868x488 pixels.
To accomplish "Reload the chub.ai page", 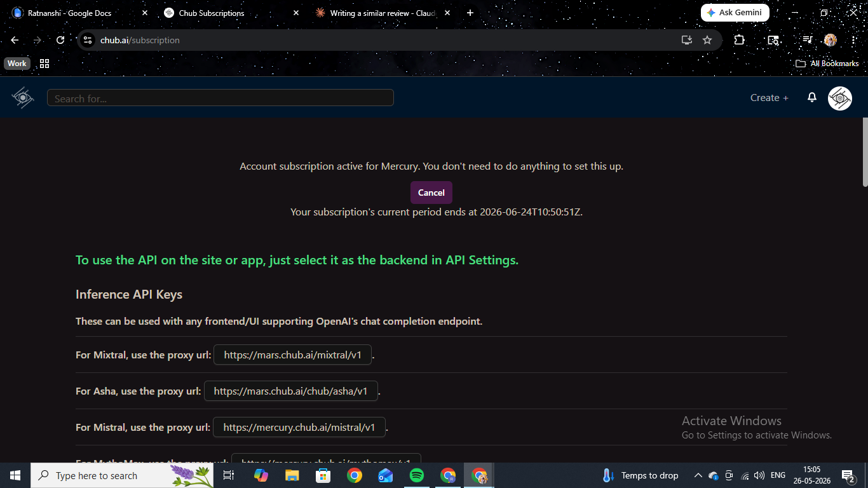I will [60, 40].
